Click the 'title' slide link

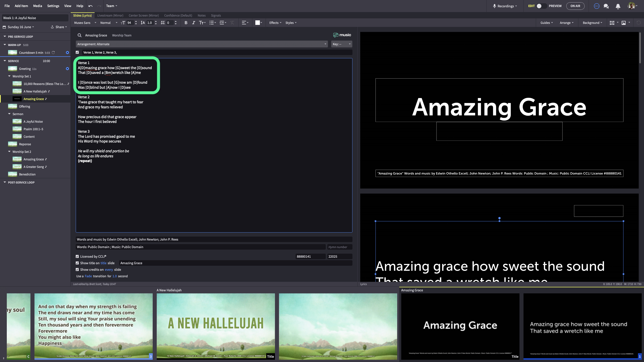pyautogui.click(x=103, y=263)
